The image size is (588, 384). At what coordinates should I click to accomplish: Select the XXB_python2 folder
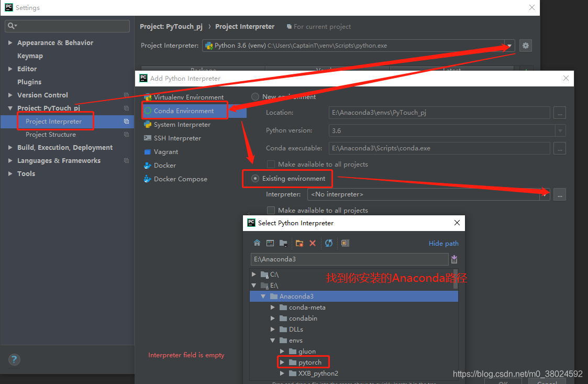click(318, 374)
